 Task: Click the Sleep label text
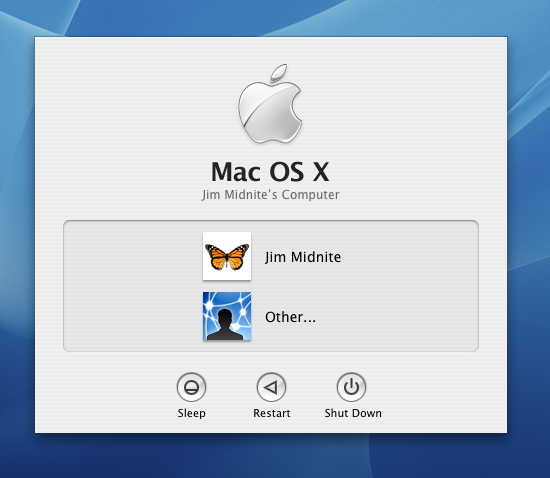(x=192, y=413)
